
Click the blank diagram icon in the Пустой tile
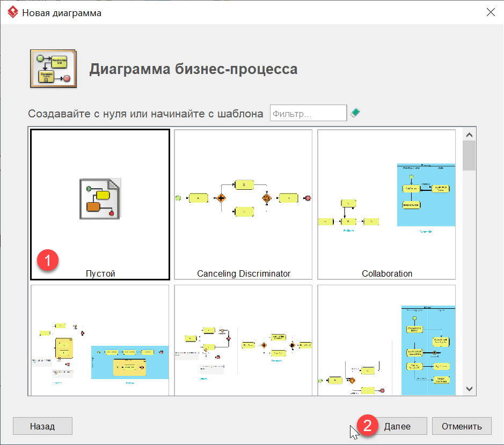point(100,198)
